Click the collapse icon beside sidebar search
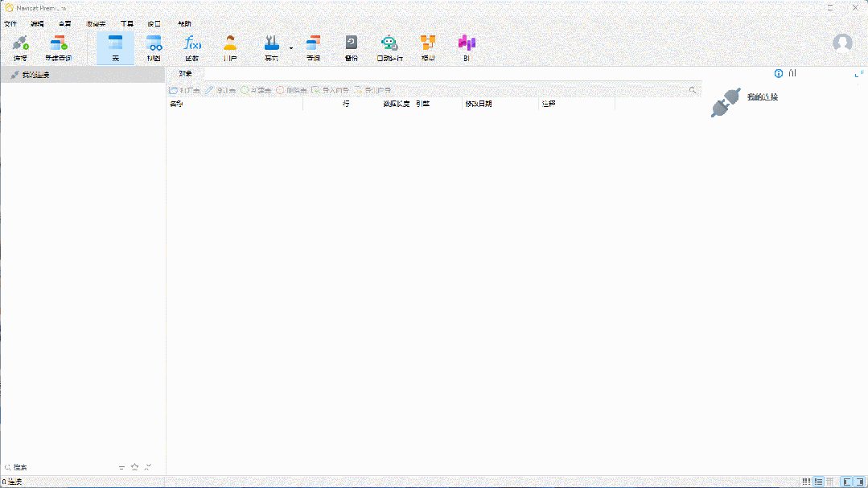The width and height of the screenshot is (868, 488). [x=148, y=467]
